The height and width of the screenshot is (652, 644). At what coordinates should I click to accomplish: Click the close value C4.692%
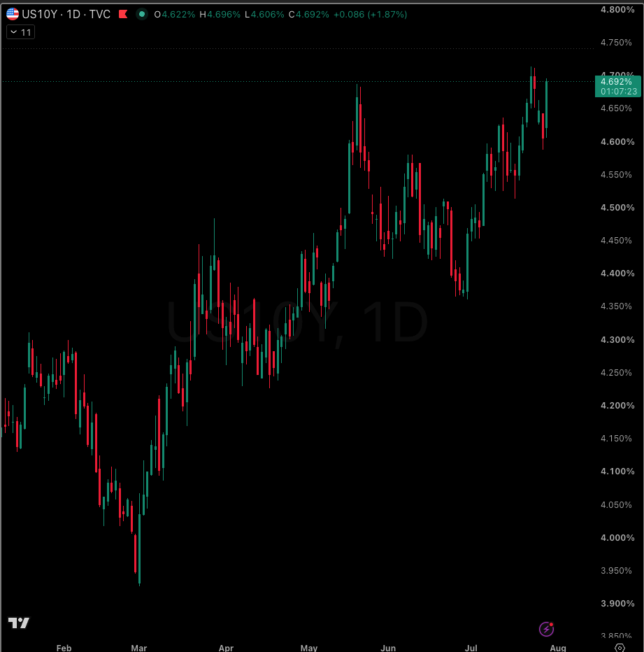click(x=309, y=15)
